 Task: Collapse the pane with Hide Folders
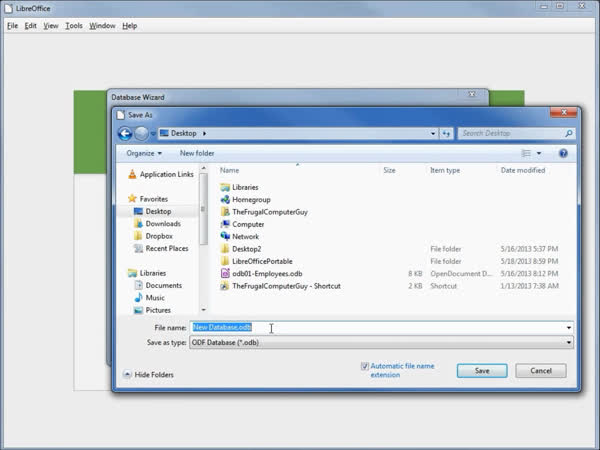[x=148, y=375]
